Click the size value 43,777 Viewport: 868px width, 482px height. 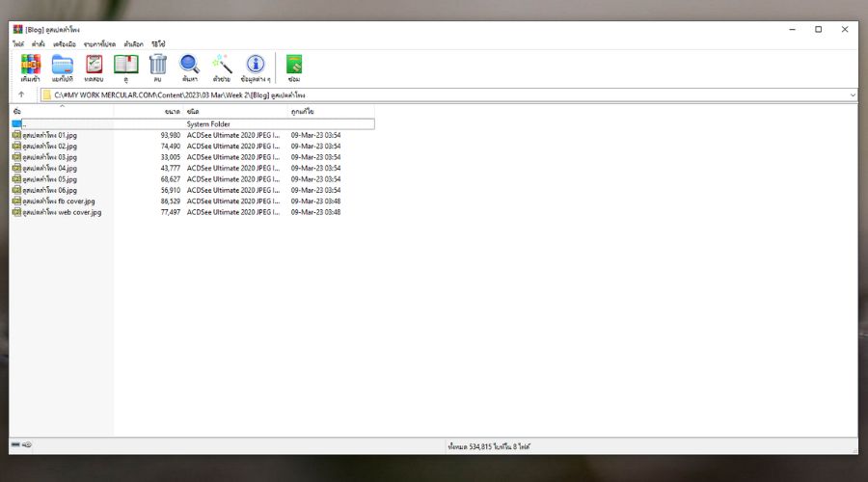(171, 169)
